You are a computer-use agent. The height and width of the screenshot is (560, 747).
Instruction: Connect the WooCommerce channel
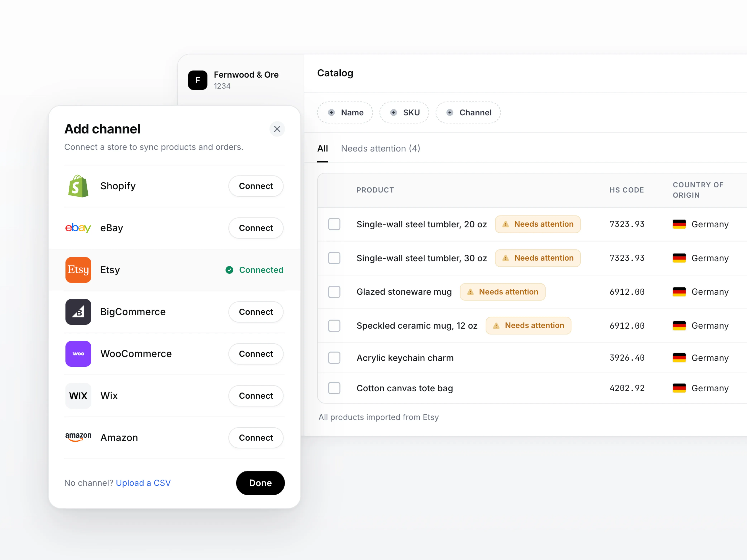256,354
